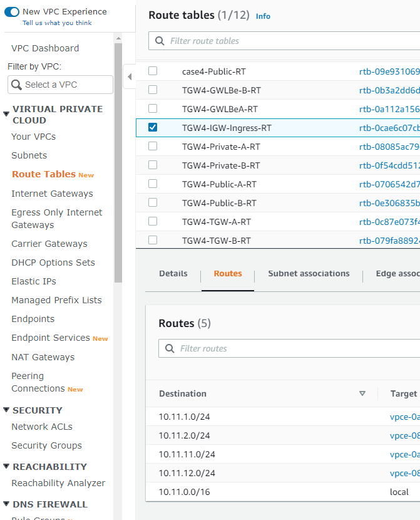The image size is (420, 520).
Task: Collapse the Reachability section
Action: click(x=6, y=466)
